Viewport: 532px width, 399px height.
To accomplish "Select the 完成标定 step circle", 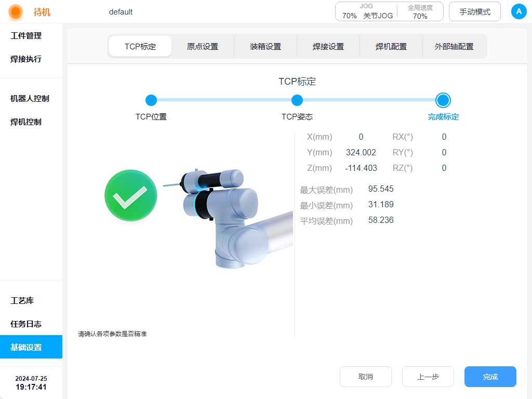I will pyautogui.click(x=443, y=100).
